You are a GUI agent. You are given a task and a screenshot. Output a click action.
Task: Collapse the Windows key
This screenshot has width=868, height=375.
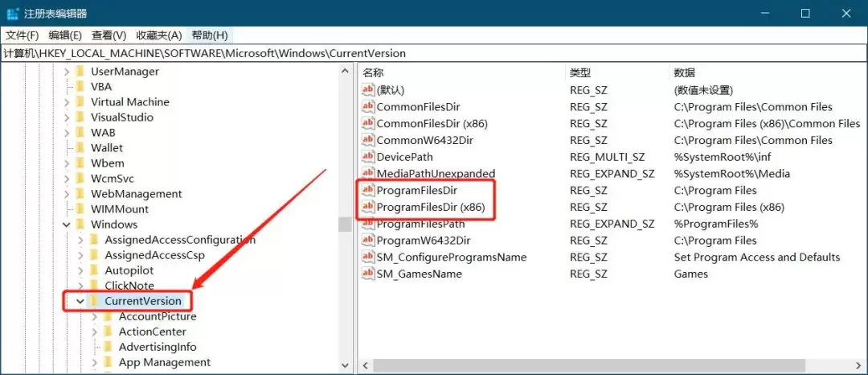(67, 225)
